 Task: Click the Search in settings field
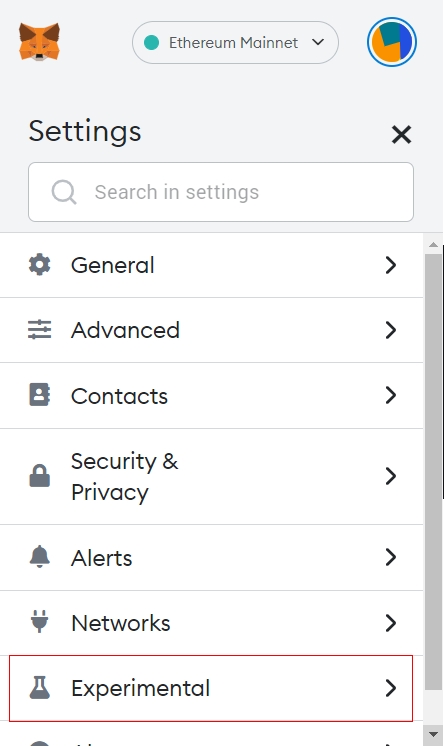coord(221,192)
